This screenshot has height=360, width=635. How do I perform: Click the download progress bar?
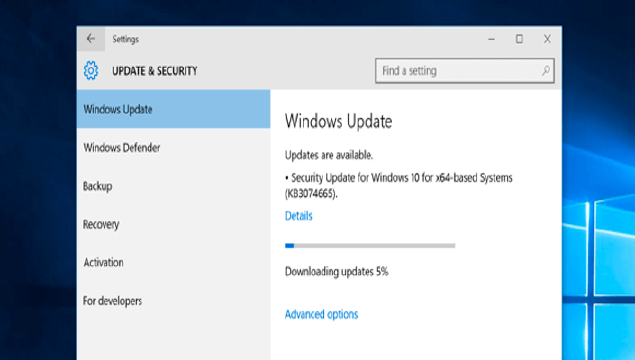click(370, 245)
